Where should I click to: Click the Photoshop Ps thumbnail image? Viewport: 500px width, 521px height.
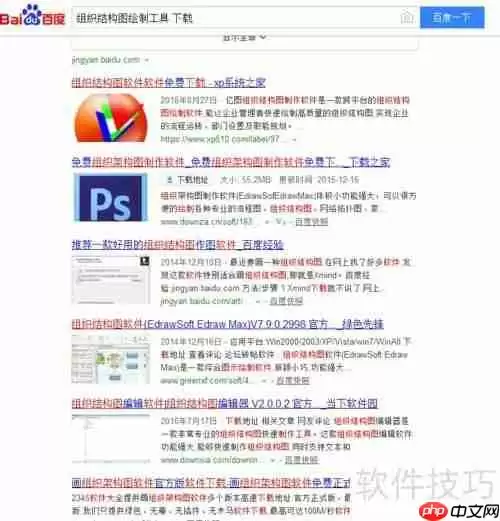pos(111,197)
